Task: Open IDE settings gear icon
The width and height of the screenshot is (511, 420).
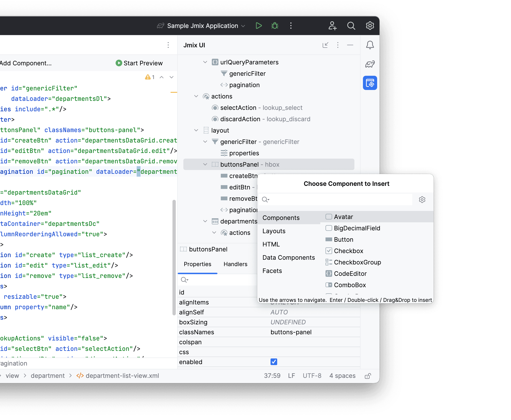Action: pos(370,26)
